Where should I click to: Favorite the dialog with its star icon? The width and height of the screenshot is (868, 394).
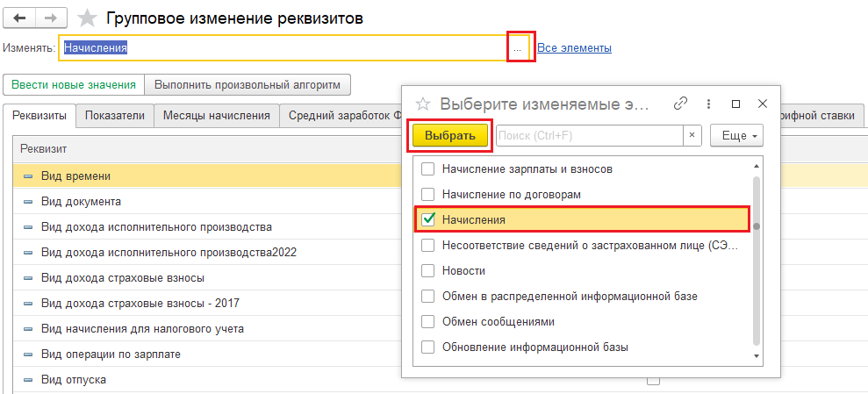click(423, 104)
